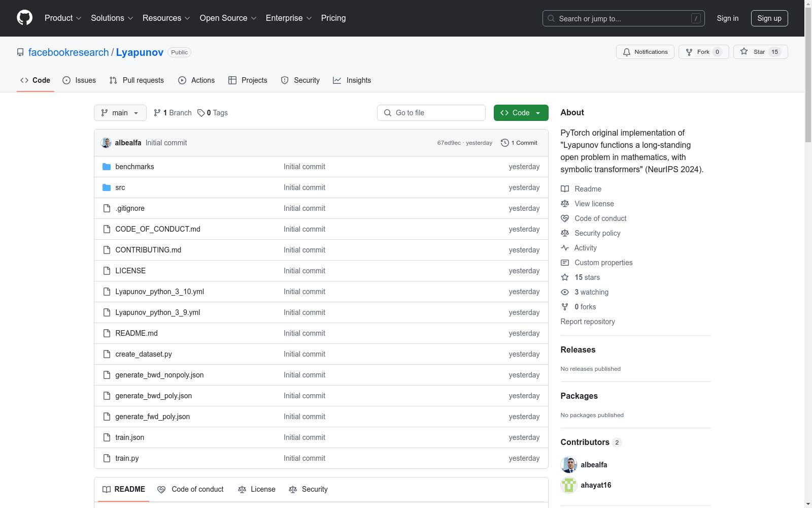Open the main branch selector dropdown

pyautogui.click(x=120, y=113)
